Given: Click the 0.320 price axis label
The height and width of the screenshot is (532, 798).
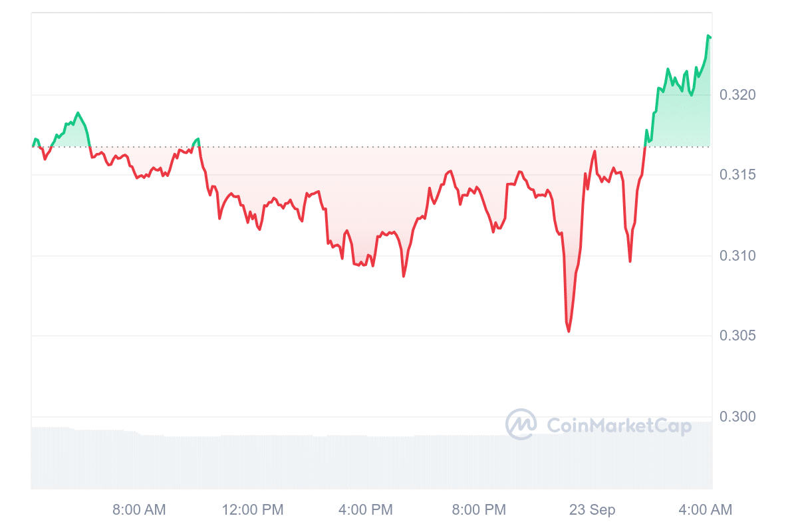Looking at the screenshot, I should tap(737, 95).
